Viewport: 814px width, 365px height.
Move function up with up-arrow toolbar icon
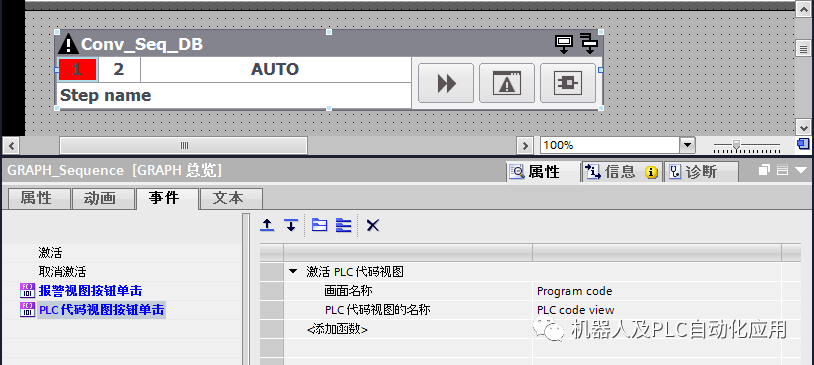coord(267,225)
